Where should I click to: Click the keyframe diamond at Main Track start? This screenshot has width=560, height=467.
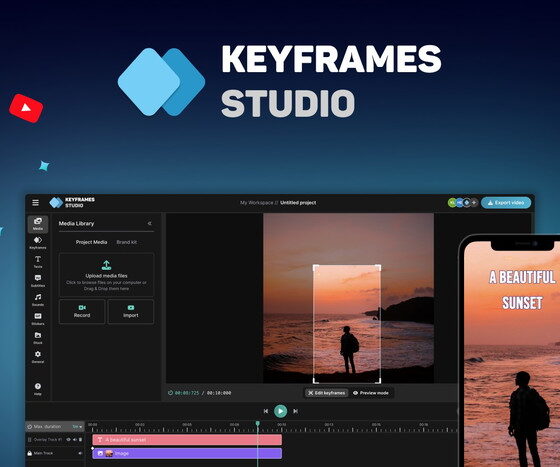click(92, 448)
